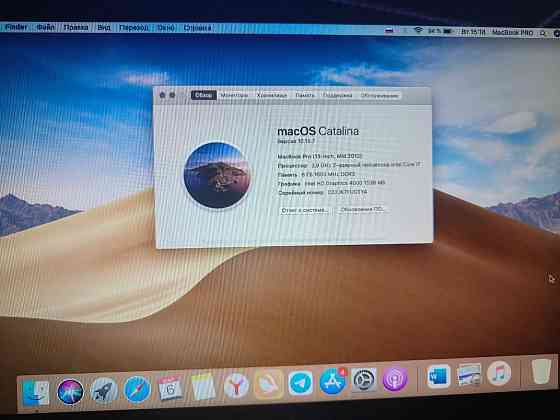Click the Серийный номер line

coord(322,192)
